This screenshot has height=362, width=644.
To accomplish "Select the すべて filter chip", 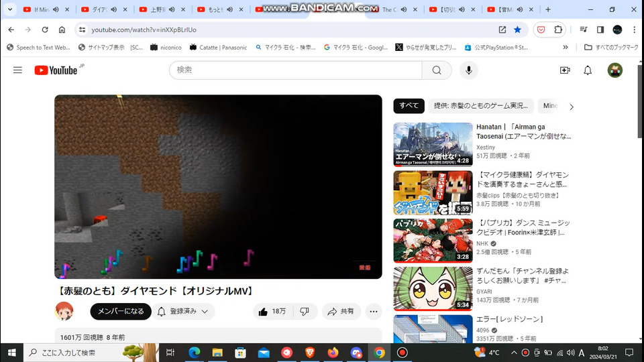I will coord(409,106).
